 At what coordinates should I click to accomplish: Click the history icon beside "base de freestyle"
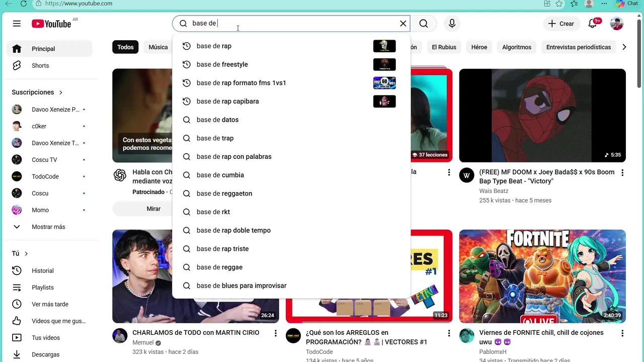pos(187,64)
